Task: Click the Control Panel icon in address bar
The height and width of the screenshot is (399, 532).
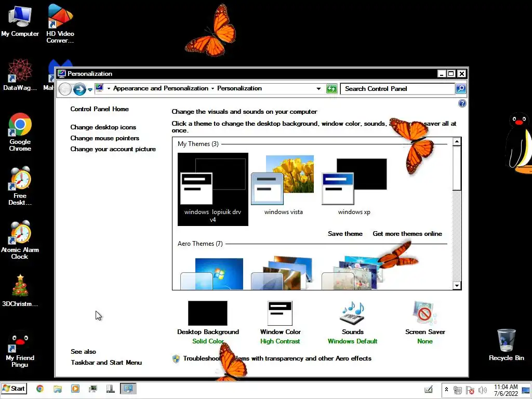Action: point(99,88)
